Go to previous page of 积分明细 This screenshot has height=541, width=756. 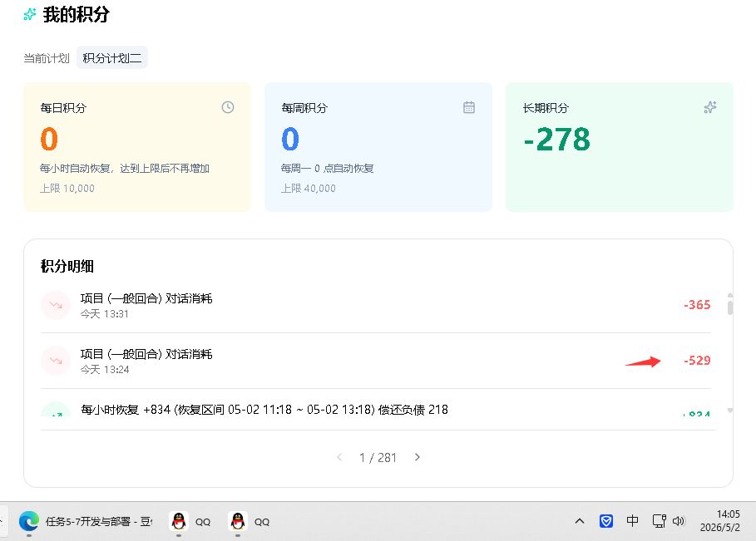[339, 457]
